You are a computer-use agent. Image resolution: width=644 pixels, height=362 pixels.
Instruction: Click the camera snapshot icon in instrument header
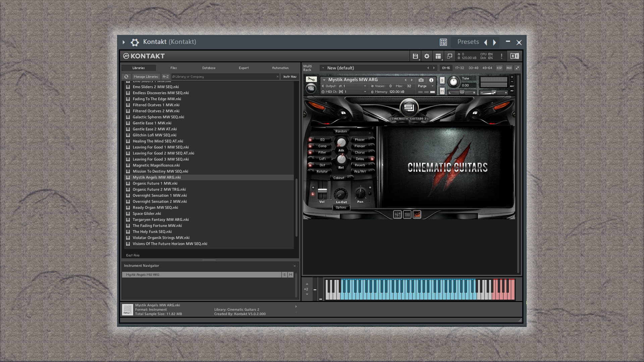pos(421,80)
